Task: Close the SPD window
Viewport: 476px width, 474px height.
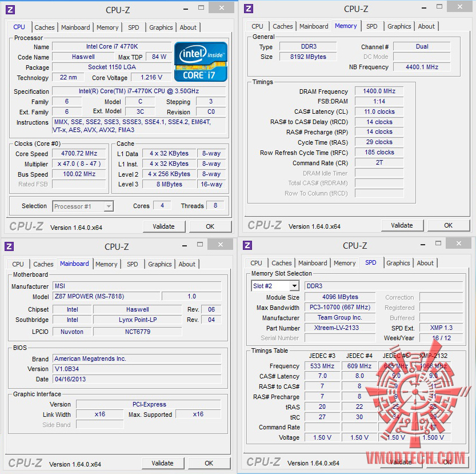Action: pos(459,243)
